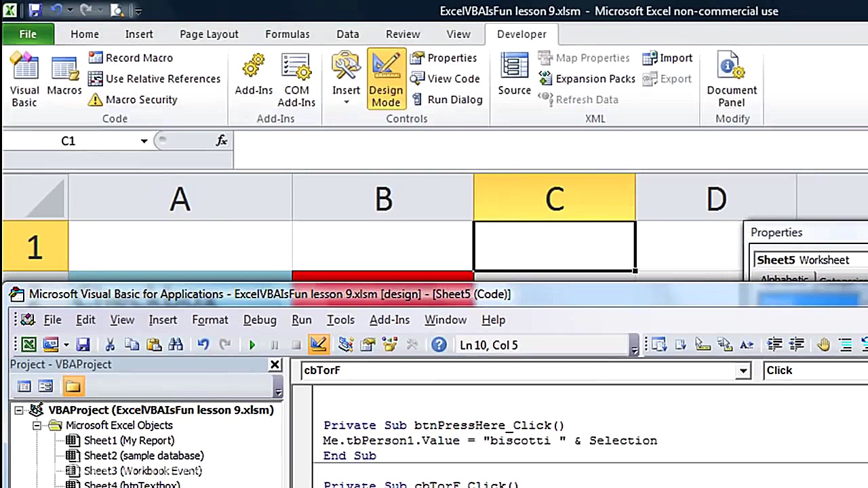
Task: Click Paste icon in VBA toolbar
Action: click(x=153, y=345)
